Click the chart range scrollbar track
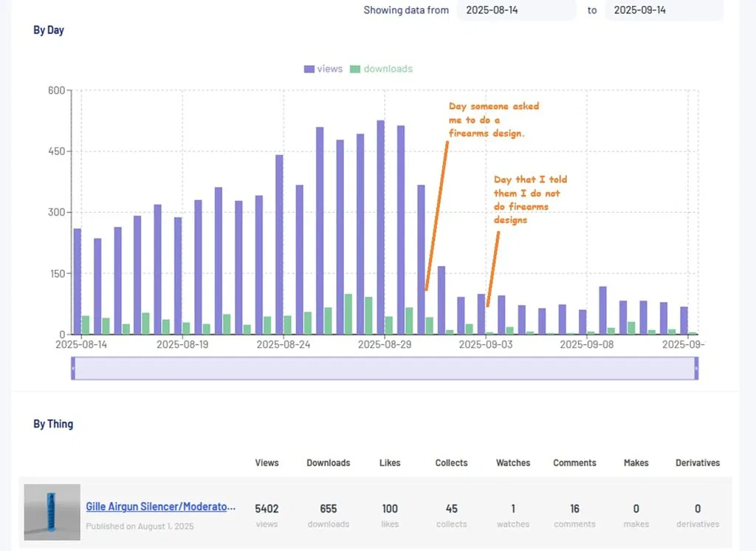Screen dimensions: 756x551 click(x=384, y=368)
